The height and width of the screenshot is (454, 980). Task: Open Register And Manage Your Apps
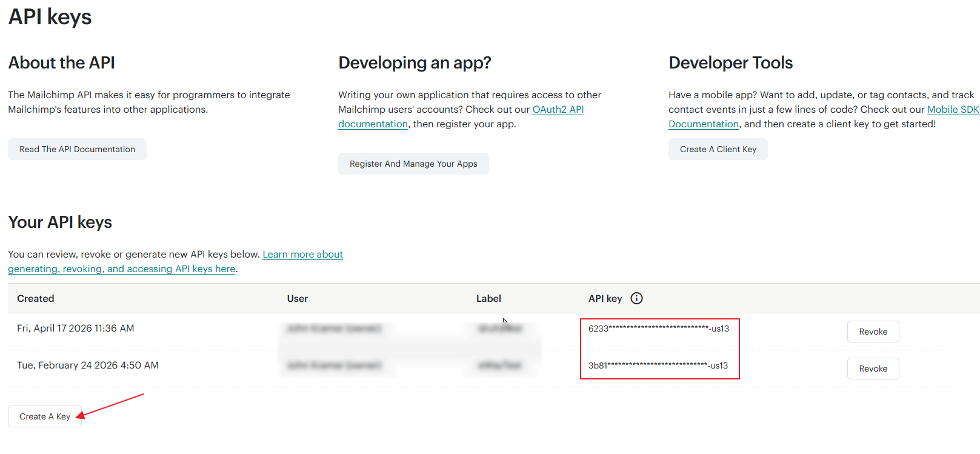tap(413, 164)
